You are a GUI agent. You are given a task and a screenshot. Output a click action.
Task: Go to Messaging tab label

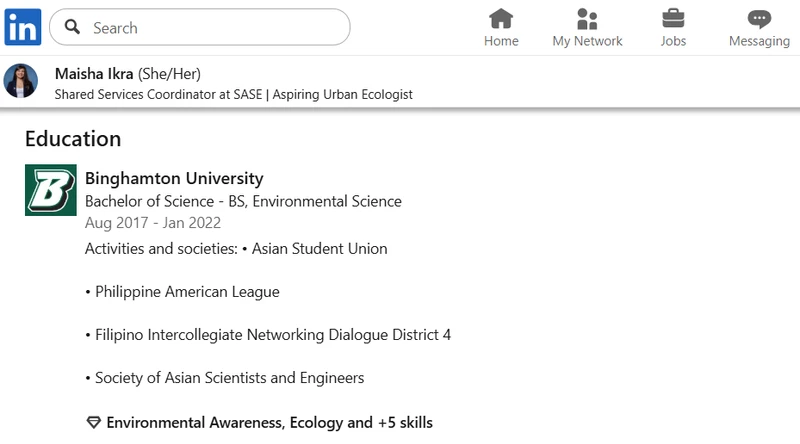[x=759, y=41]
